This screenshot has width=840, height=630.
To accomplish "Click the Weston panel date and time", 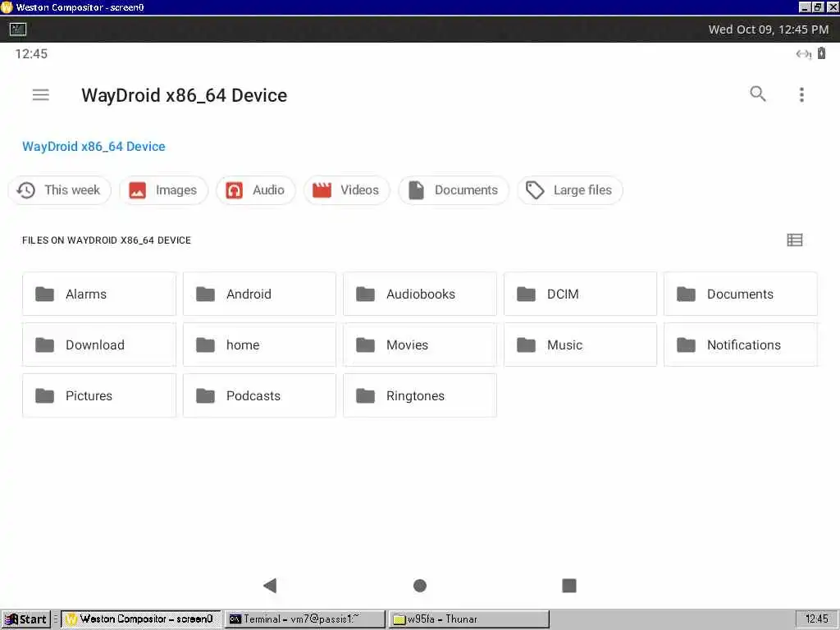I will click(768, 30).
